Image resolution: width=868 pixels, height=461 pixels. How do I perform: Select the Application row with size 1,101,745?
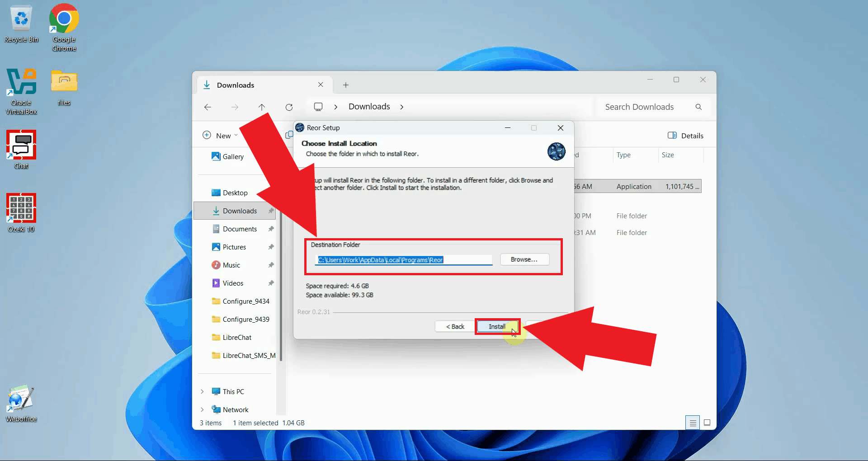click(637, 186)
